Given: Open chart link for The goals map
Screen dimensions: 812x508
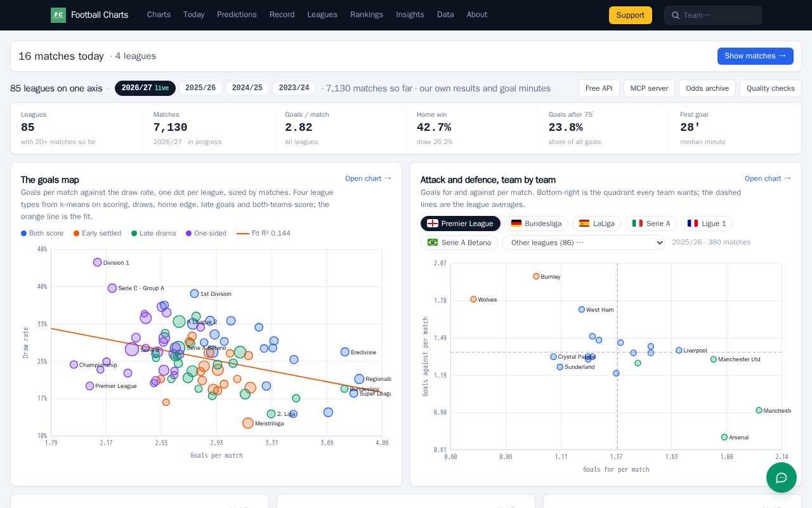Looking at the screenshot, I should click(368, 178).
